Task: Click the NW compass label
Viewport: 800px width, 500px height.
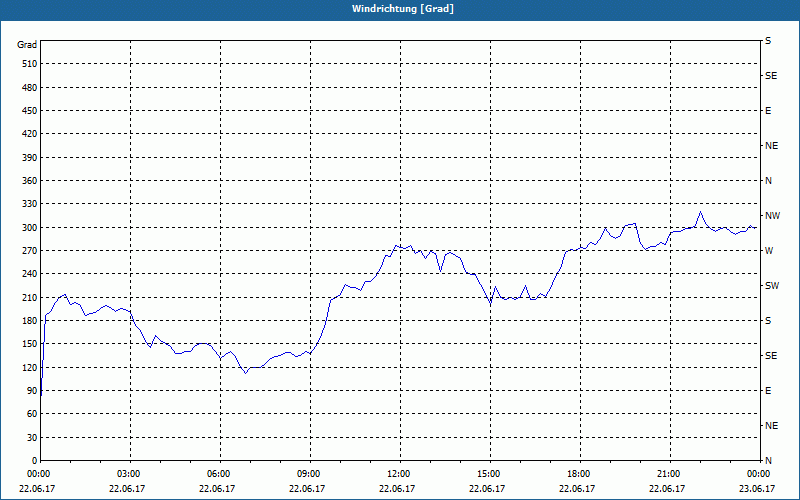Action: (x=772, y=216)
